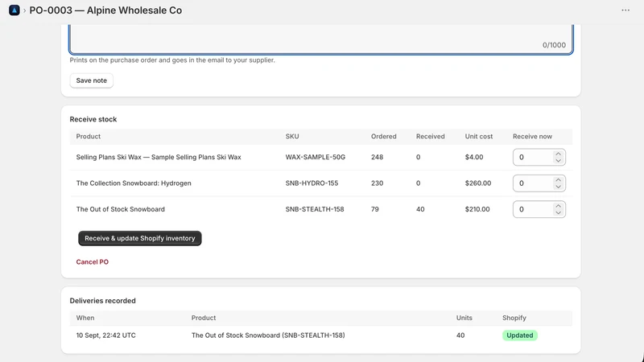Viewport: 644px width, 362px height.
Task: Click the Product column header in Receive stock
Action: (89, 136)
